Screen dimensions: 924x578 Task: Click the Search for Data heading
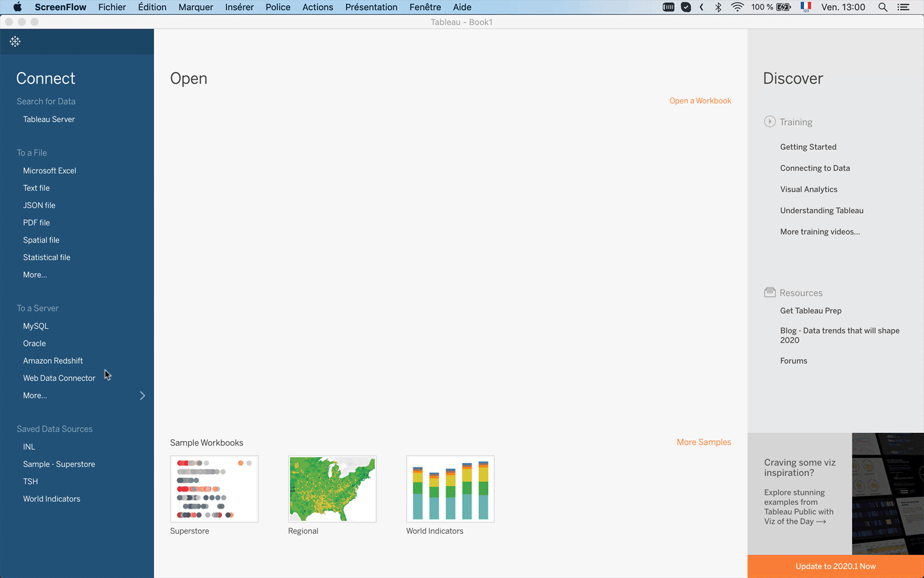pyautogui.click(x=46, y=101)
